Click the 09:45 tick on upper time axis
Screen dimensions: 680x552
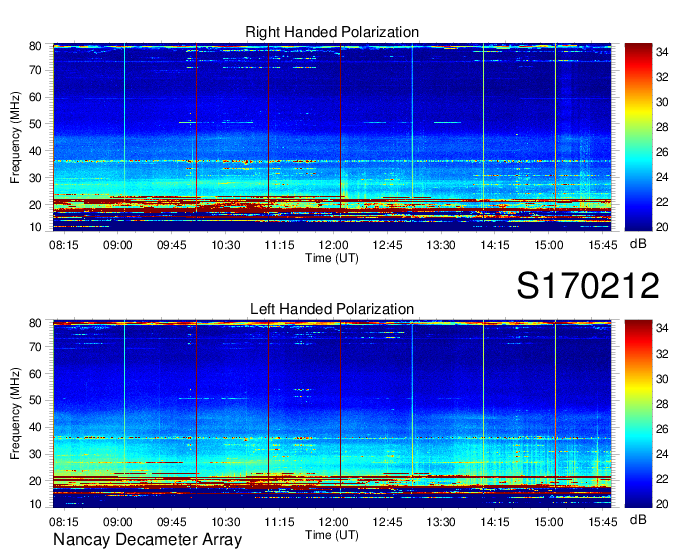[x=172, y=245]
